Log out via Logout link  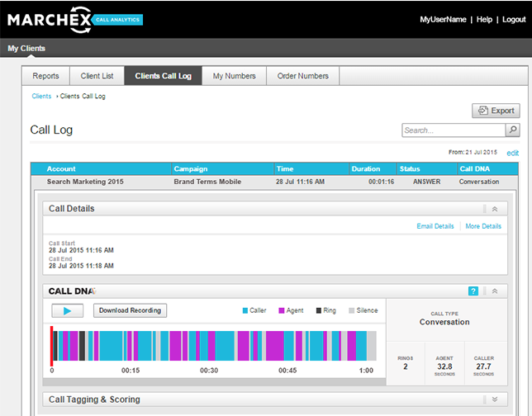(514, 20)
